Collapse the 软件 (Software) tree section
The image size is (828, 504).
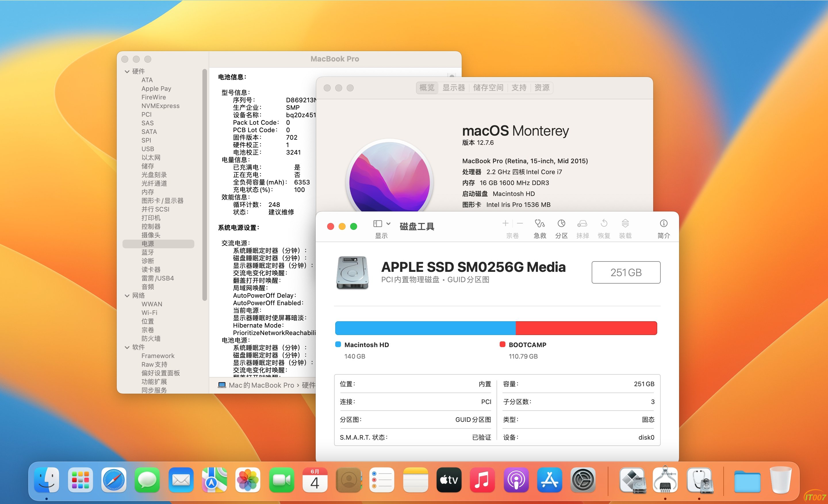tap(127, 347)
